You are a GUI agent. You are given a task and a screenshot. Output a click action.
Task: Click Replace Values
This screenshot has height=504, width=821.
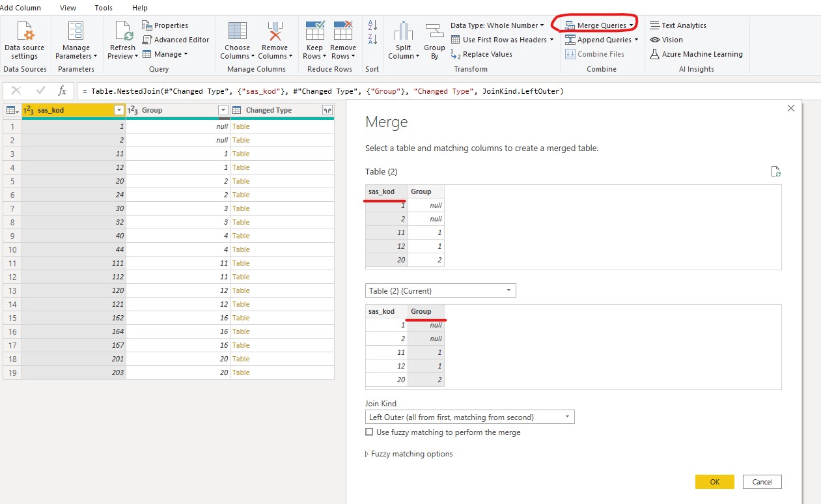[x=481, y=54]
